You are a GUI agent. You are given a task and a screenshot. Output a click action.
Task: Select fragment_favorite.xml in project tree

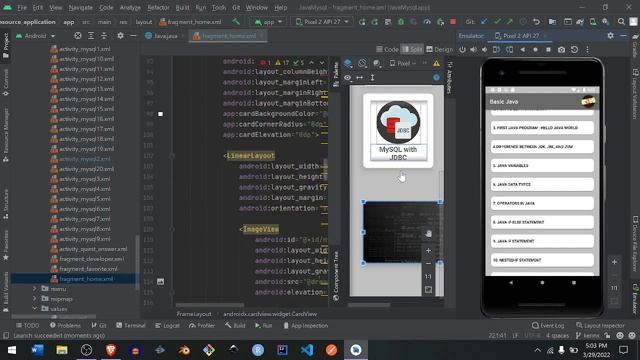click(84, 269)
